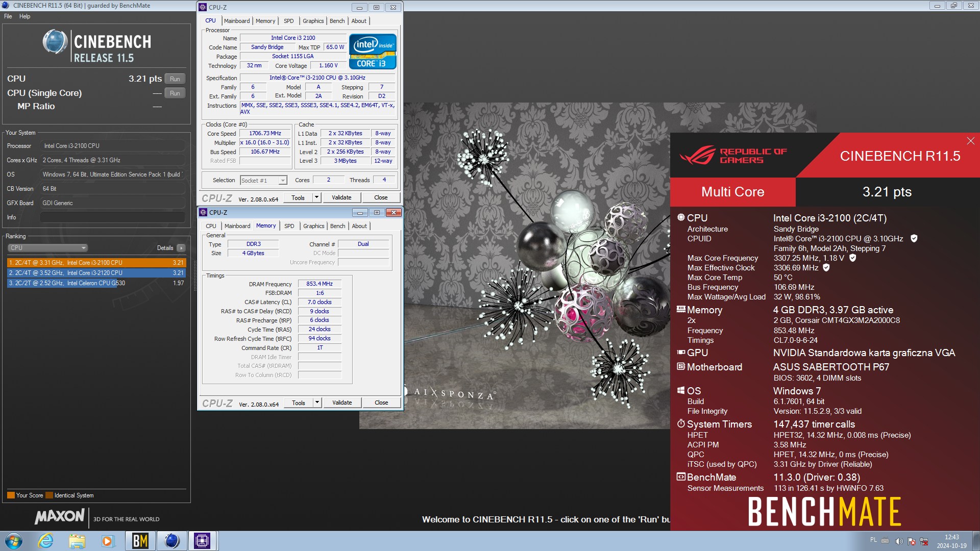This screenshot has height=551, width=980.
Task: Switch to BenchMate via BM taskbar icon
Action: tap(140, 541)
